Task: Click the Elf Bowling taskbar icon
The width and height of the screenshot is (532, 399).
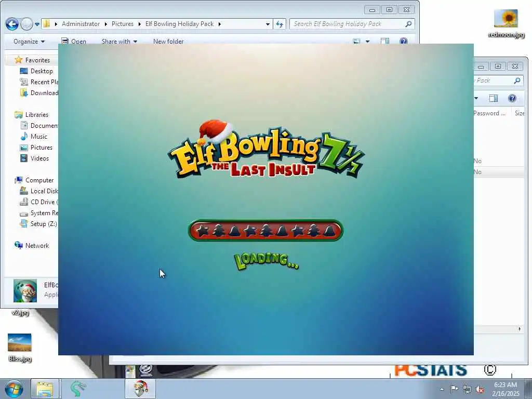Action: point(140,389)
